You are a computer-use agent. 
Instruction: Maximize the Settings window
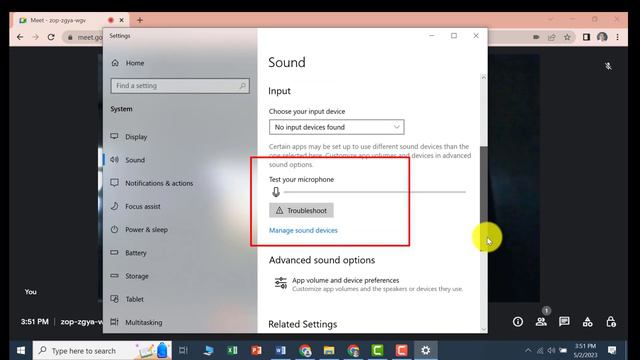point(453,36)
